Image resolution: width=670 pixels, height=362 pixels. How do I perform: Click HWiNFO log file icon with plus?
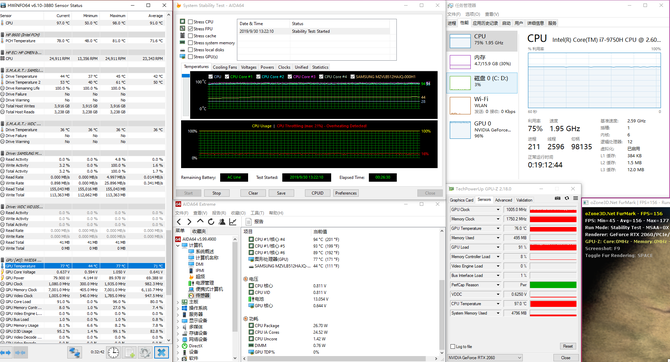tap(129, 353)
